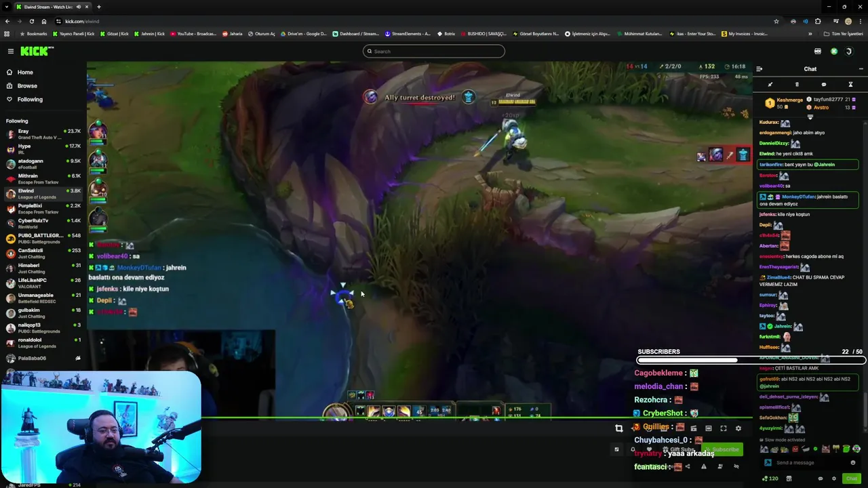Open Hype's channel in Following list

pos(43,149)
